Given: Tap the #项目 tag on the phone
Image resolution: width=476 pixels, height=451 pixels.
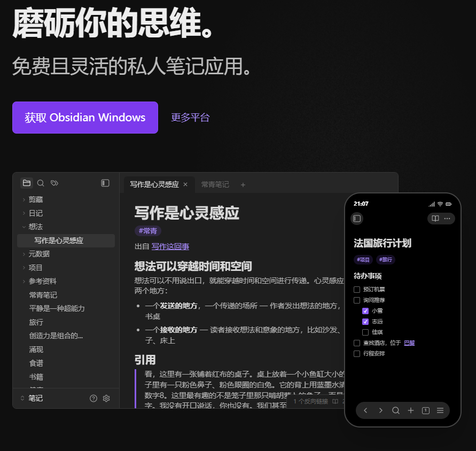Looking at the screenshot, I should point(363,260).
